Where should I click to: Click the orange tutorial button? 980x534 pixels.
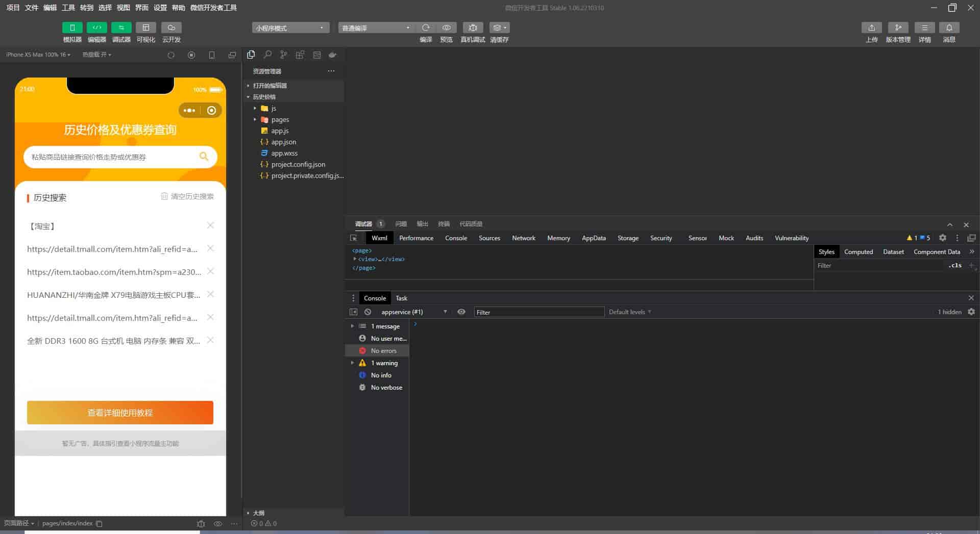pos(120,413)
